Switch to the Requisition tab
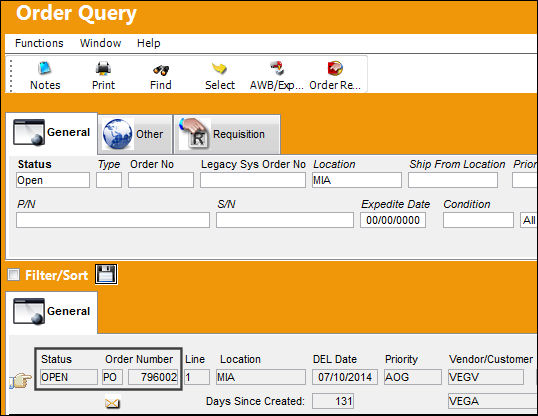This screenshot has width=538, height=416. click(x=227, y=134)
